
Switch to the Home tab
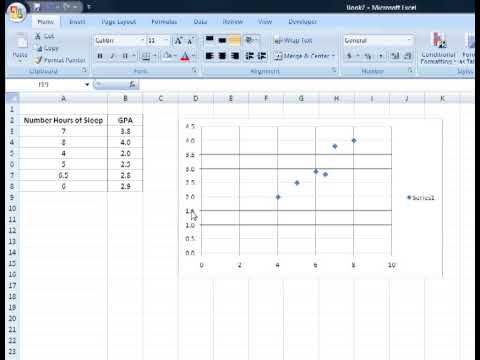click(x=46, y=22)
